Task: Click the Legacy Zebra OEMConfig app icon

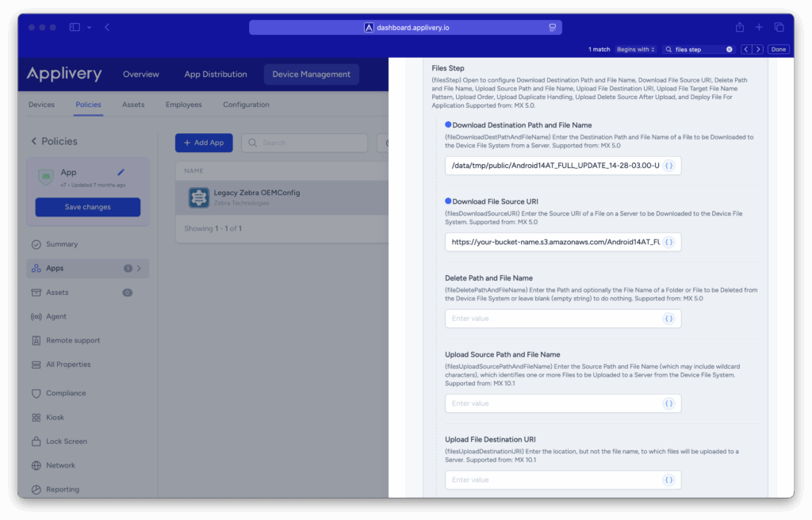Action: pyautogui.click(x=198, y=197)
